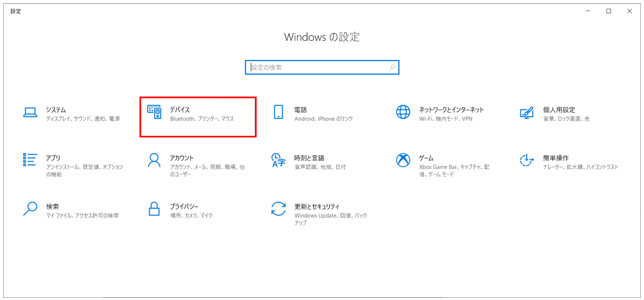Click 'Wi-Fi、機内モード、VPN' description
The width and height of the screenshot is (644, 300).
click(447, 119)
